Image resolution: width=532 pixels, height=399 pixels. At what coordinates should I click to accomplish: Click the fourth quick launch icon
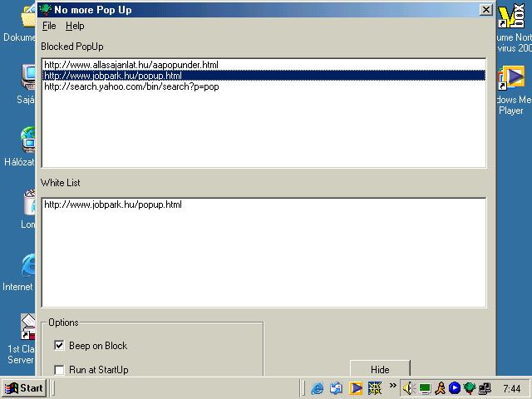pos(375,388)
